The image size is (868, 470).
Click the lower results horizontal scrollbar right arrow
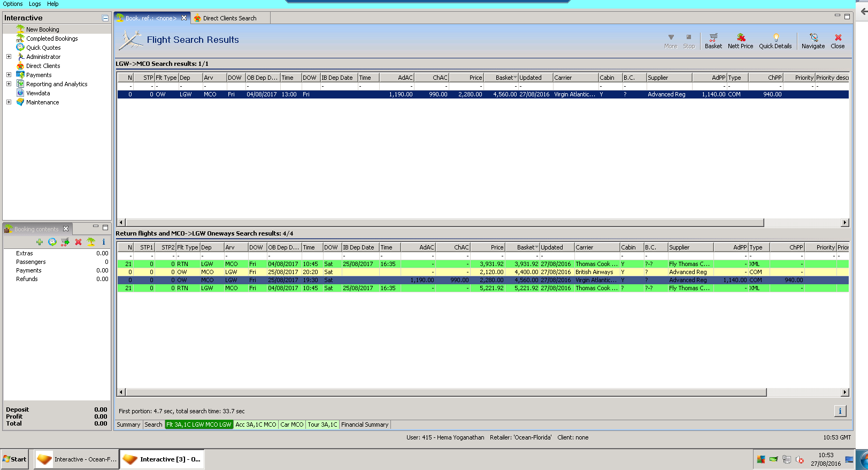click(x=844, y=392)
